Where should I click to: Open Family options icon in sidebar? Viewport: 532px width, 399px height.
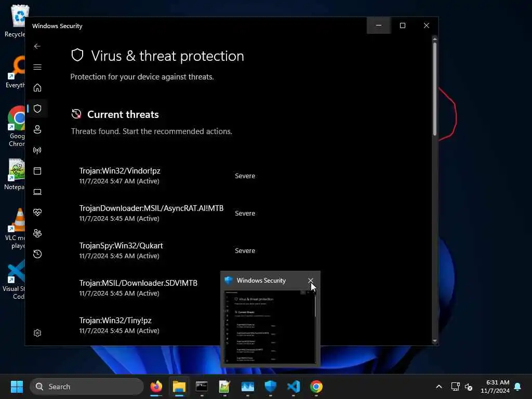point(37,233)
